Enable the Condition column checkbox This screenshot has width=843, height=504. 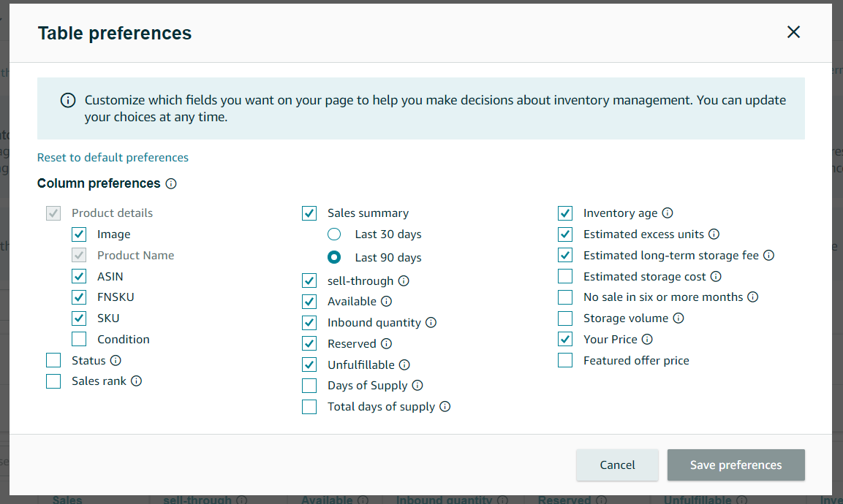79,339
